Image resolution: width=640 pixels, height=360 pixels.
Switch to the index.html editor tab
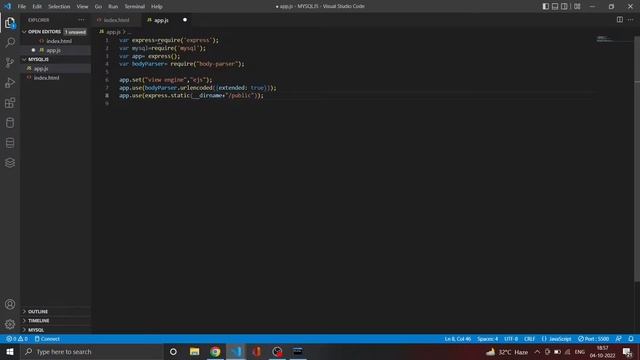tap(116, 20)
